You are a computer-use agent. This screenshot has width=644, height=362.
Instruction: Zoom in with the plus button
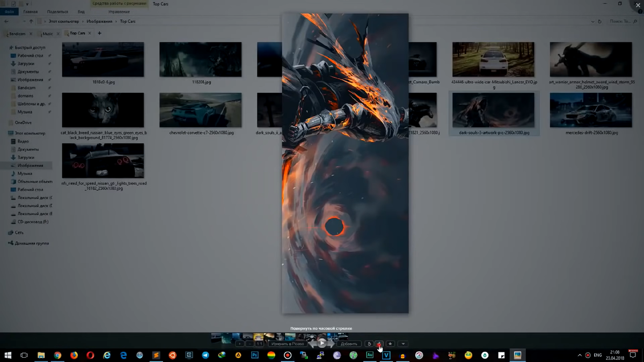click(240, 344)
